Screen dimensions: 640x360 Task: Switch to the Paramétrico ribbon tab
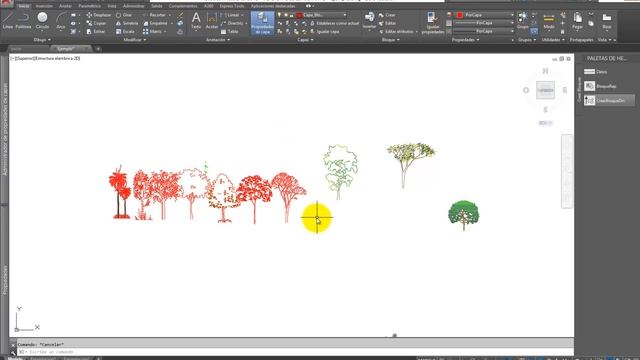pos(89,6)
